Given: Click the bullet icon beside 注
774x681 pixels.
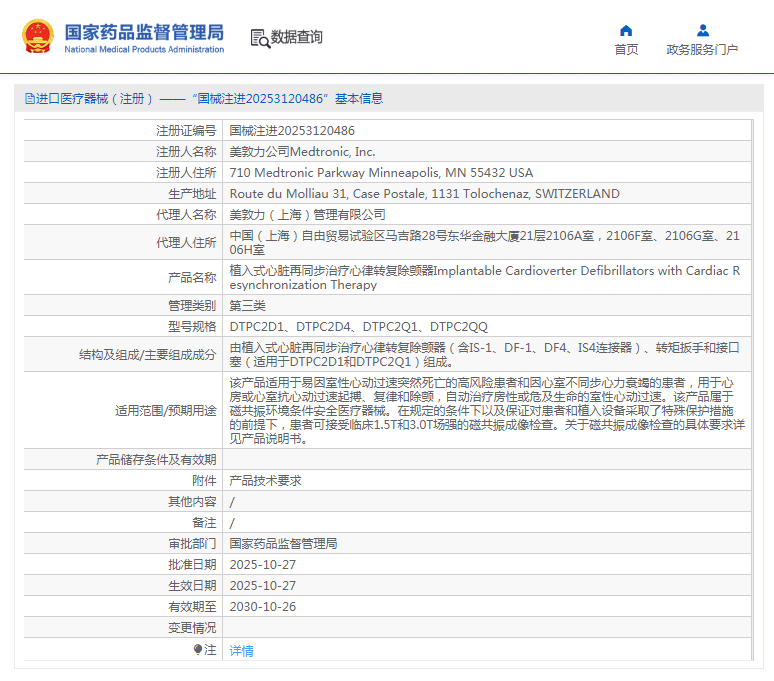Looking at the screenshot, I should [198, 650].
